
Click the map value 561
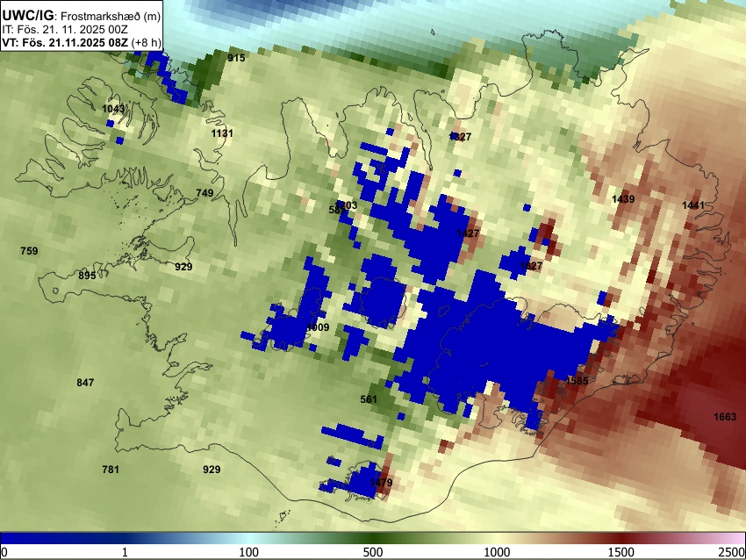pos(369,399)
